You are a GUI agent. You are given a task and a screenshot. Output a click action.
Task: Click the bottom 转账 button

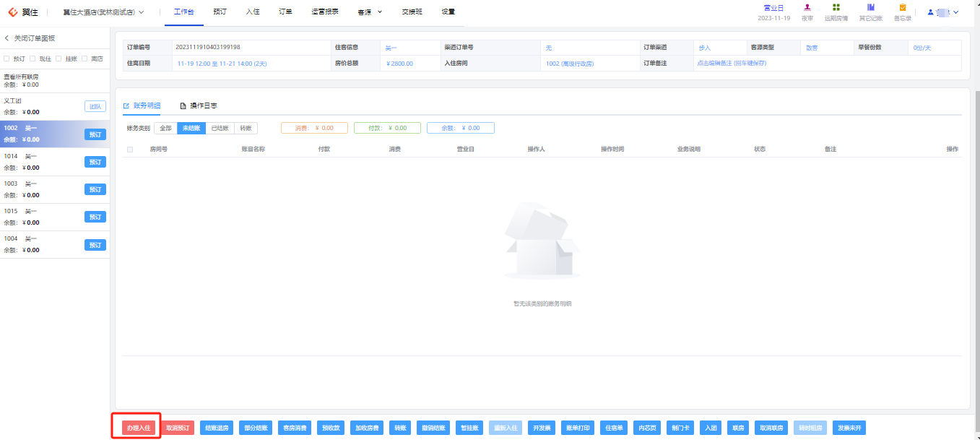tap(400, 428)
